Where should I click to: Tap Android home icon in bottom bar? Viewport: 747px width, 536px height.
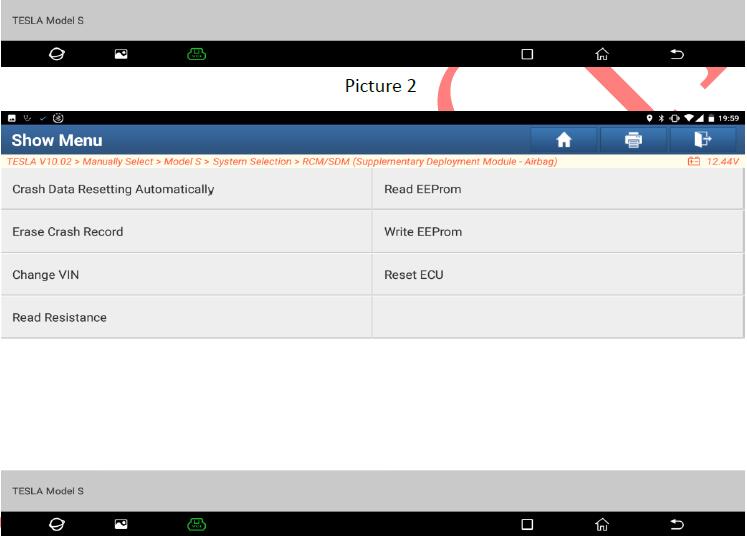[x=602, y=524]
